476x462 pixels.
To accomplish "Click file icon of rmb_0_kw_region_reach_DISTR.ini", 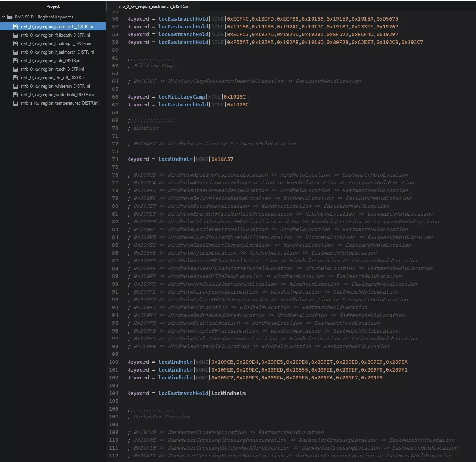I will pyautogui.click(x=15, y=69).
